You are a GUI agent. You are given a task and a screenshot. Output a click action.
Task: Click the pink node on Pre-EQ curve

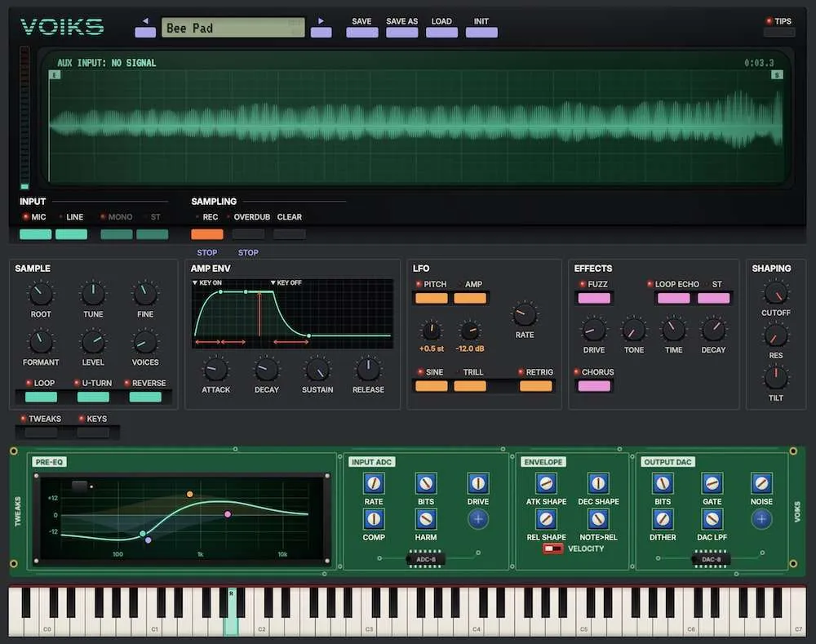point(228,514)
